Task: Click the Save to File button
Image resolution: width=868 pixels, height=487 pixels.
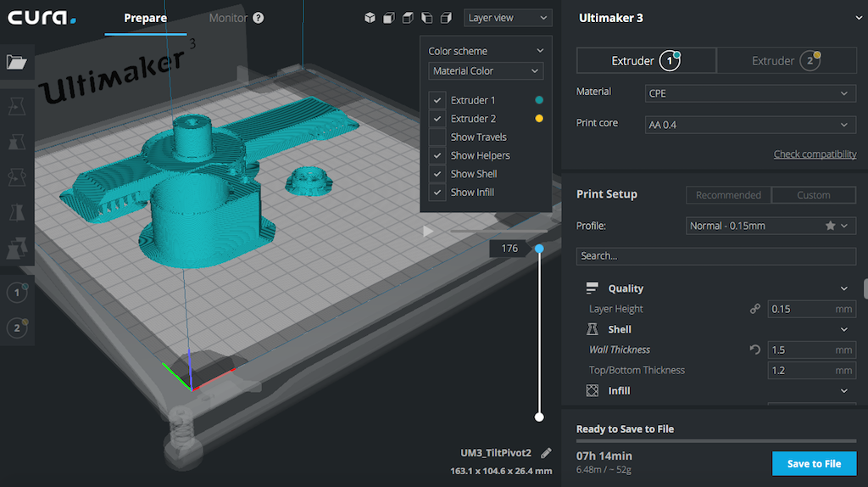Action: [815, 464]
